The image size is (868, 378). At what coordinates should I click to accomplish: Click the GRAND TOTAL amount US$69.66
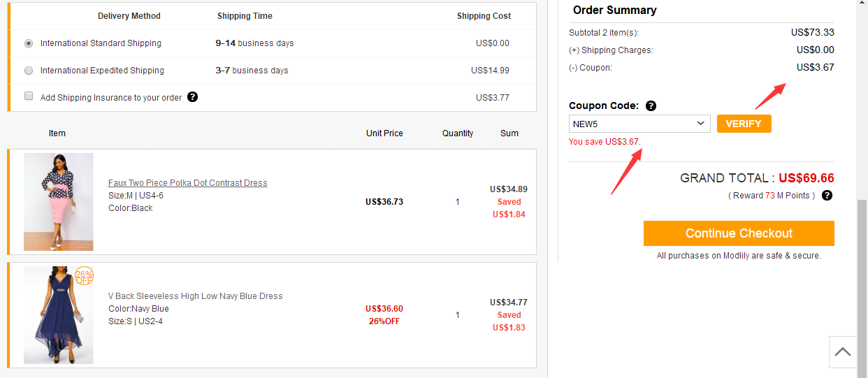coord(806,178)
